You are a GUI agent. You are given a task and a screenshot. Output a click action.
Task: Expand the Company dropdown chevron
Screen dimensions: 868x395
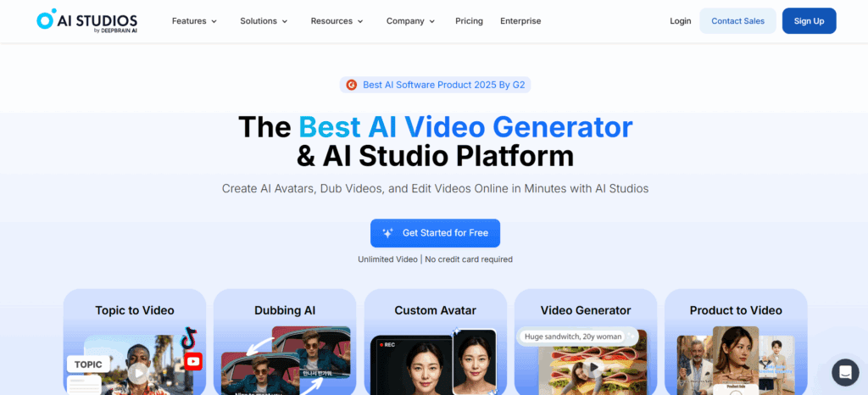431,21
